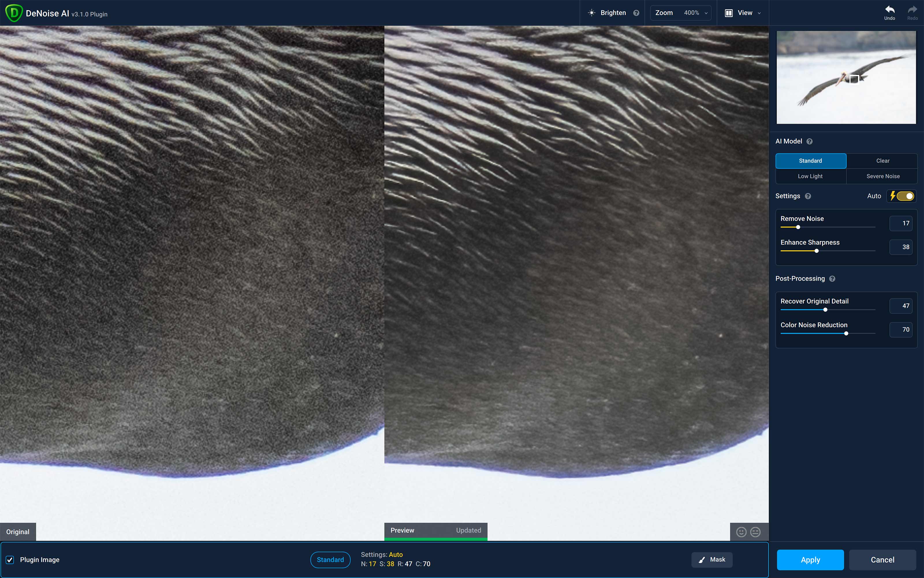
Task: Click the Color Noise Reduction value 70
Action: [x=901, y=329]
